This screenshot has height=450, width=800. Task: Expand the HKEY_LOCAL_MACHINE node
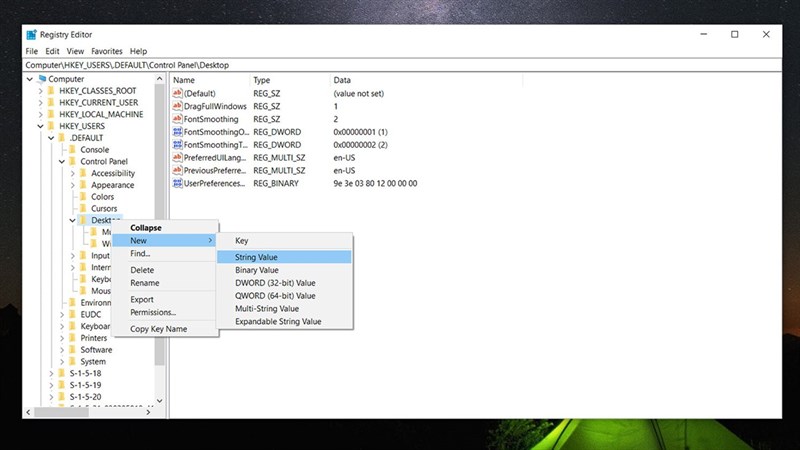40,114
